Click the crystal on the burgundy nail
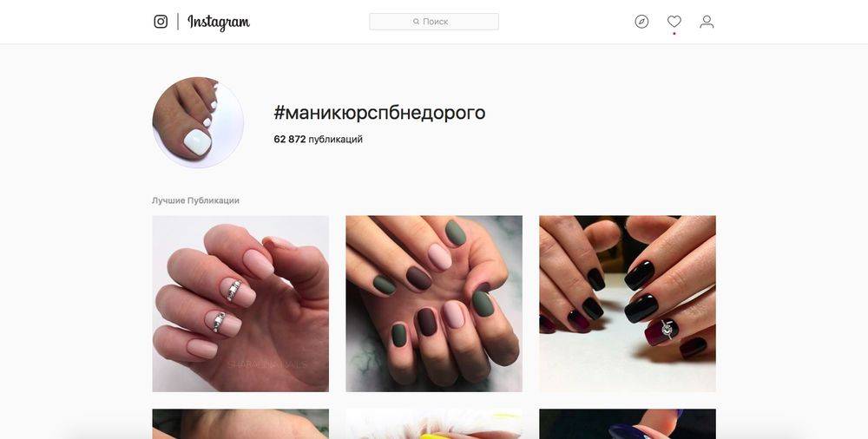This screenshot has width=868, height=439. pos(667,330)
